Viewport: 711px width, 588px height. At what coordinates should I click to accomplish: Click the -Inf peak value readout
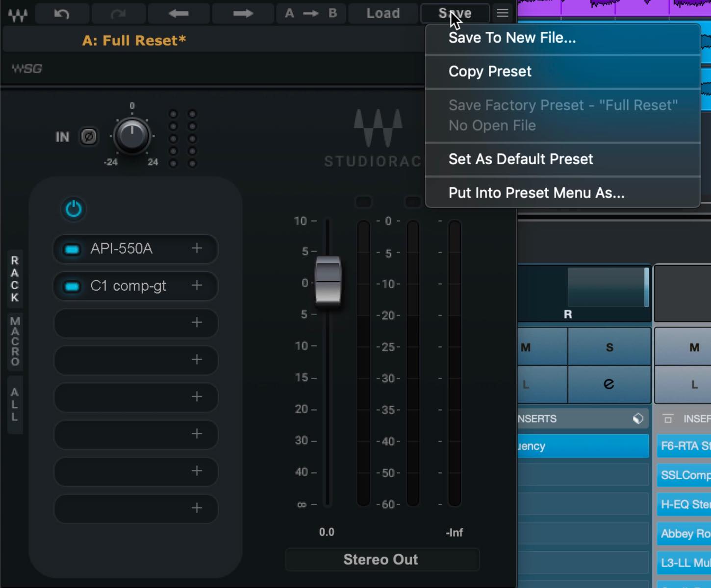pos(455,533)
